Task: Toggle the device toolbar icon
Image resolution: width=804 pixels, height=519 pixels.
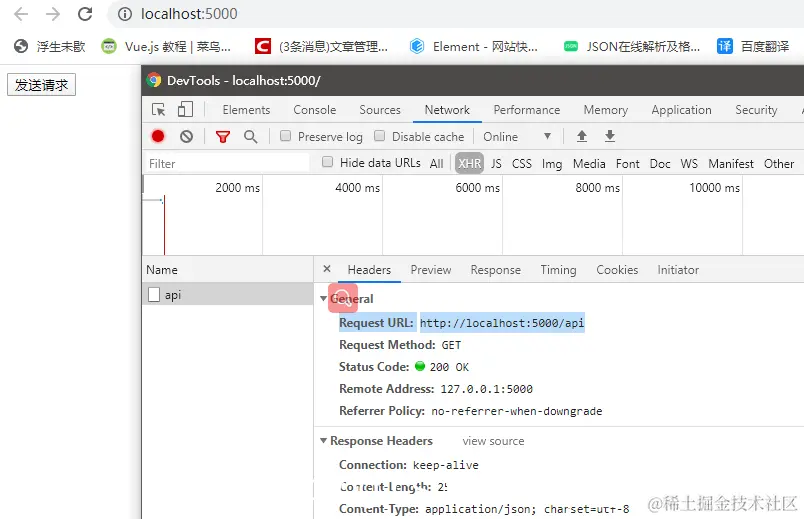Action: pyautogui.click(x=185, y=110)
